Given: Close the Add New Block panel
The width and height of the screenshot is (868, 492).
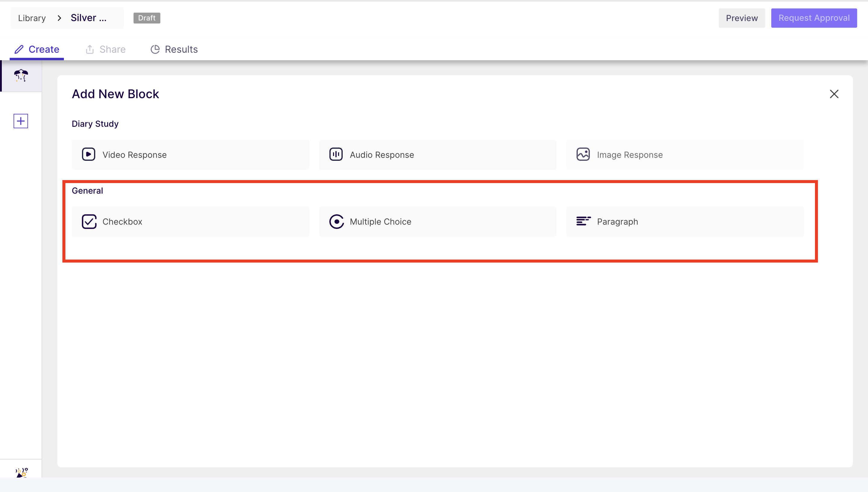Looking at the screenshot, I should click(834, 94).
